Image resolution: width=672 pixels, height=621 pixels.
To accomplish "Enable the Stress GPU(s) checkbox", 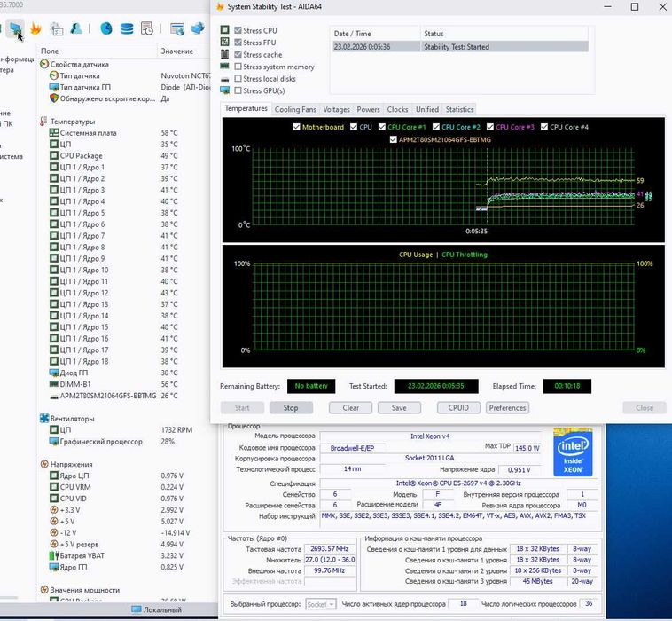I will (238, 90).
